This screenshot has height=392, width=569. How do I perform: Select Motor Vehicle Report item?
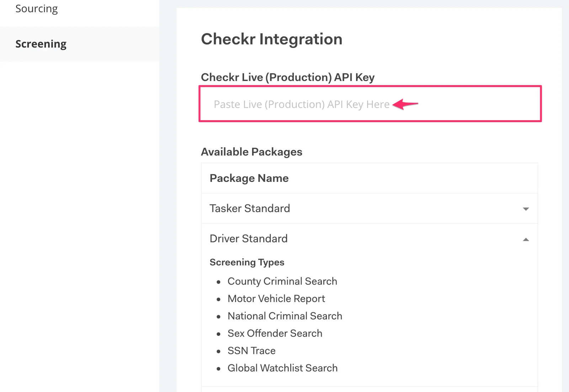pos(276,299)
